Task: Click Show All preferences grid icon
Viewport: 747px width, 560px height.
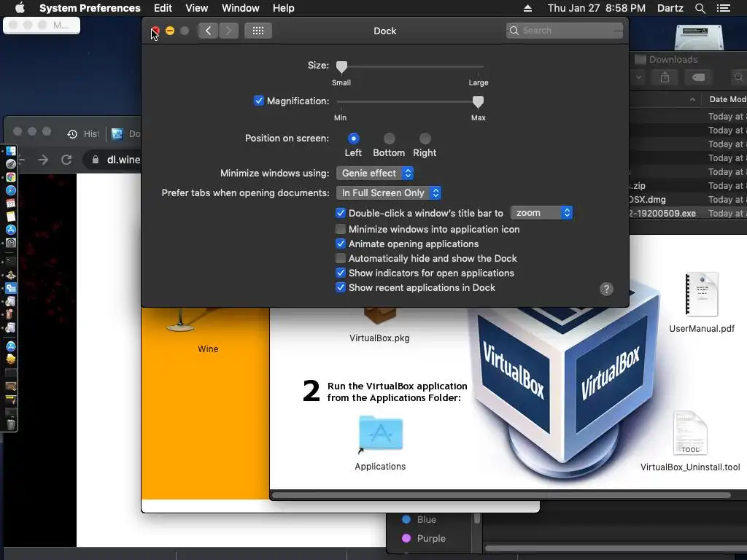Action: pyautogui.click(x=258, y=31)
